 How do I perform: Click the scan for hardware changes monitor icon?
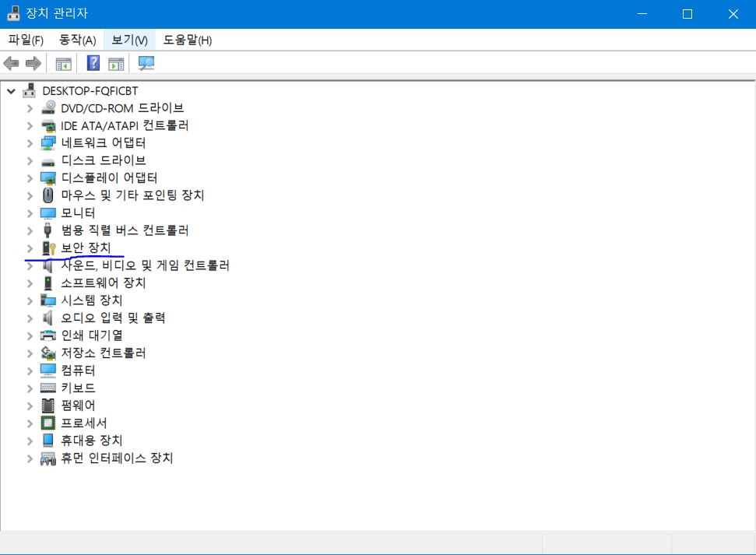[146, 63]
